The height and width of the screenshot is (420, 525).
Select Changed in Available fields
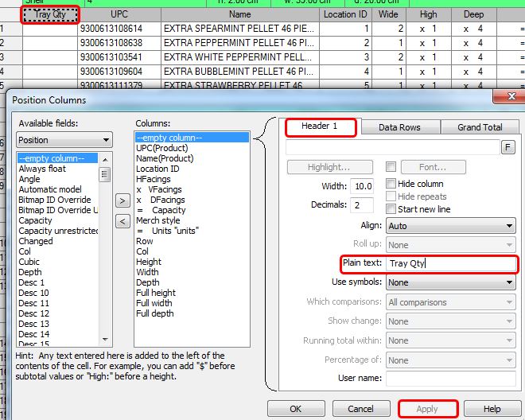pos(36,242)
